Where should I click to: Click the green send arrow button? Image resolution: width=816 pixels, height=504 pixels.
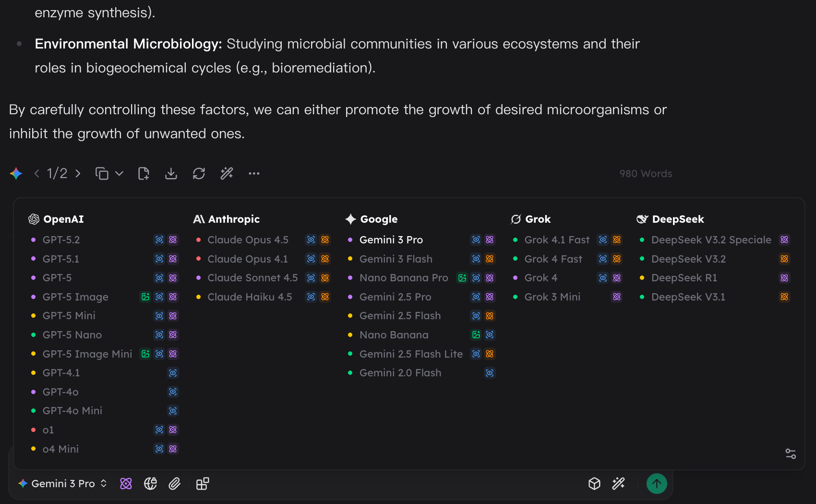click(656, 483)
